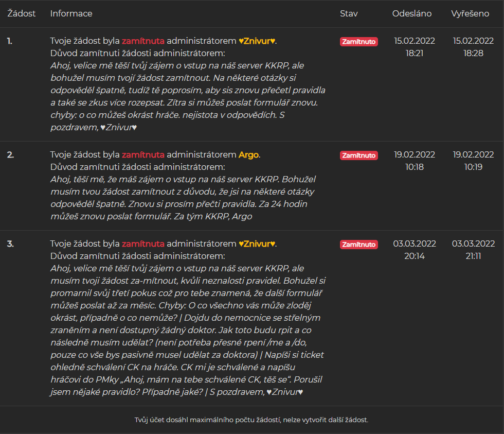Click the Stav column header
Viewport: 504px width, 434px height.
coord(349,14)
